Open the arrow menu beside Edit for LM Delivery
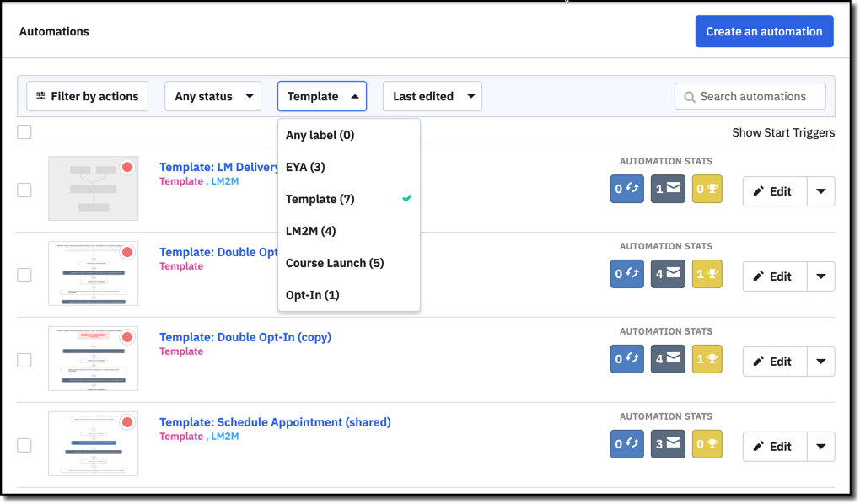The width and height of the screenshot is (860, 504). 820,191
